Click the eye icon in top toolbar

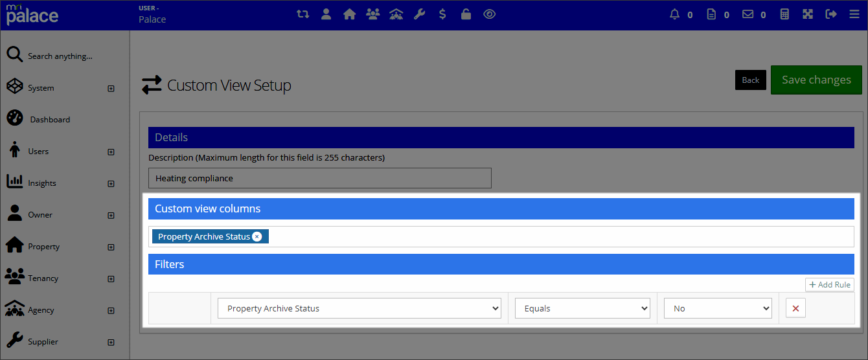pyautogui.click(x=489, y=14)
